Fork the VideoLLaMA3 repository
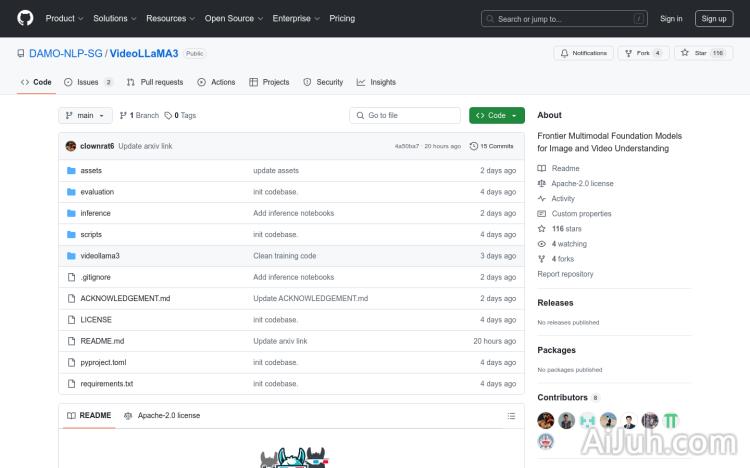The image size is (750, 468). click(641, 53)
